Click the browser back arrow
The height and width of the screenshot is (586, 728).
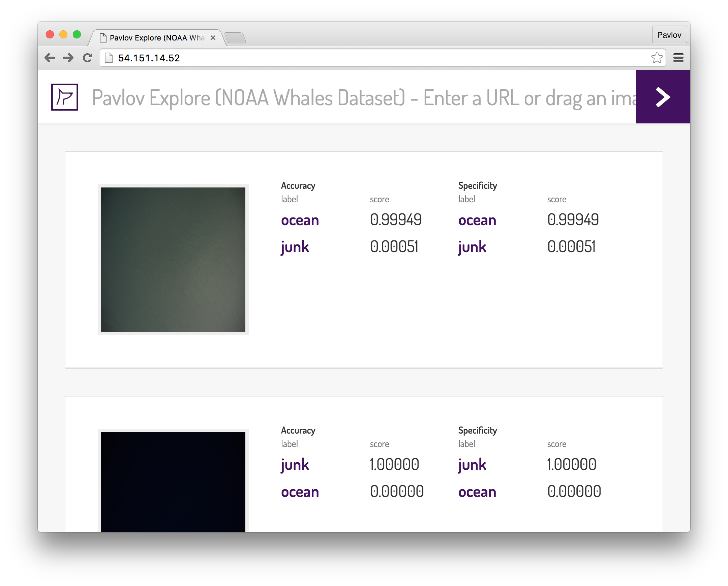(x=50, y=58)
